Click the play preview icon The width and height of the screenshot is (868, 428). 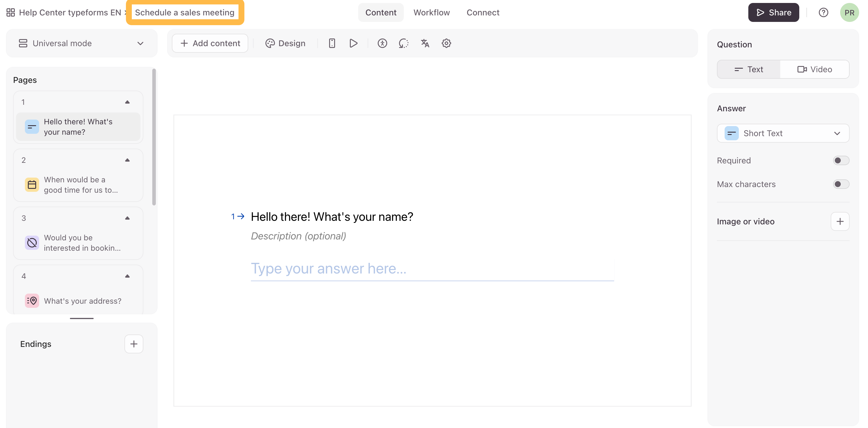click(x=353, y=43)
